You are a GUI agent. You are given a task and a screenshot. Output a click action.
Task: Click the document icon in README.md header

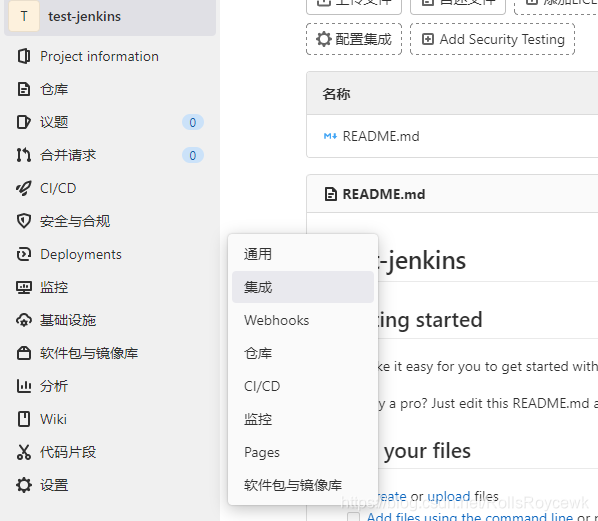tap(331, 194)
